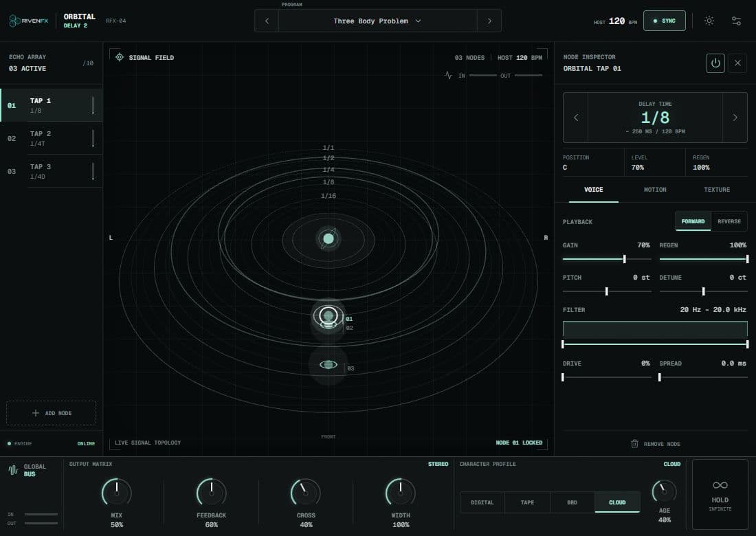Click the brightness theme sun icon
Screen dimensions: 756x536
[709, 21]
